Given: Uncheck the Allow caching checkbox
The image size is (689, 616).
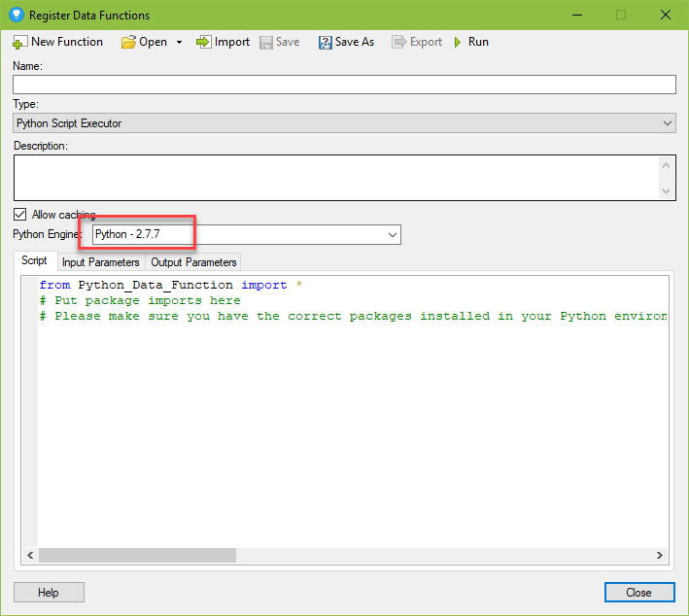Looking at the screenshot, I should pos(19,215).
